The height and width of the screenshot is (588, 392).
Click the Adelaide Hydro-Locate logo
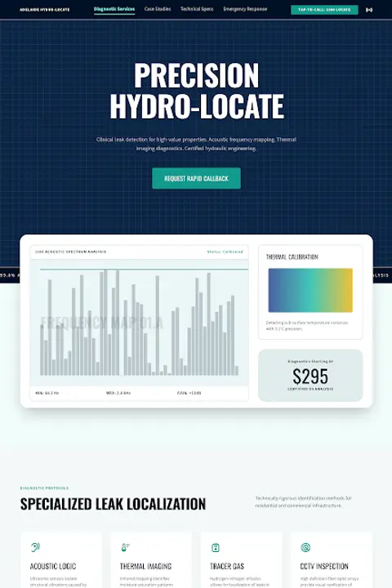pos(44,9)
